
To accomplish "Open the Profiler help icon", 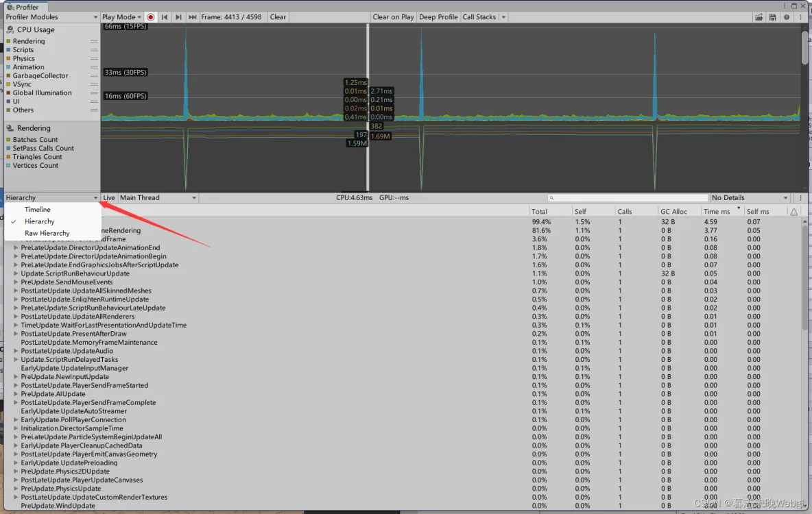I will click(x=787, y=17).
